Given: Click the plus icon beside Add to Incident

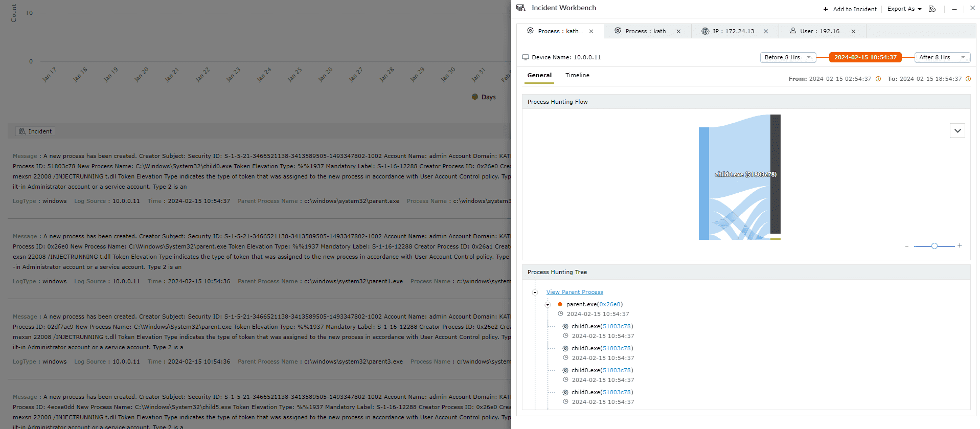Looking at the screenshot, I should click(826, 9).
